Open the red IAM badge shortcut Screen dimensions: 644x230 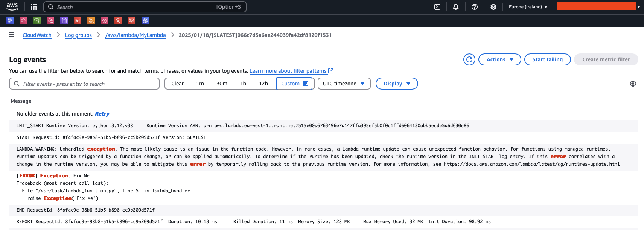[x=78, y=21]
